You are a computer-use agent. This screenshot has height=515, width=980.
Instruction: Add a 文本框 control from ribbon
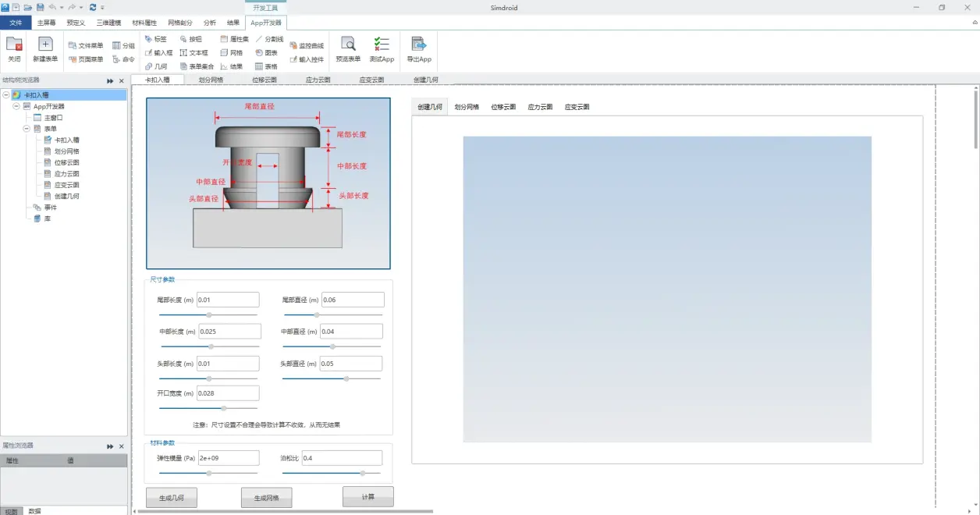coord(194,53)
